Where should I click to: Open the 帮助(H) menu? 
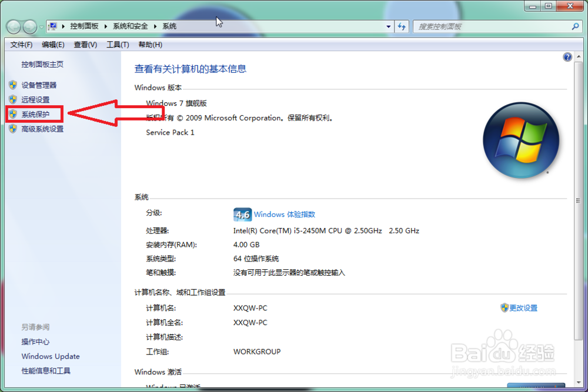click(x=151, y=45)
